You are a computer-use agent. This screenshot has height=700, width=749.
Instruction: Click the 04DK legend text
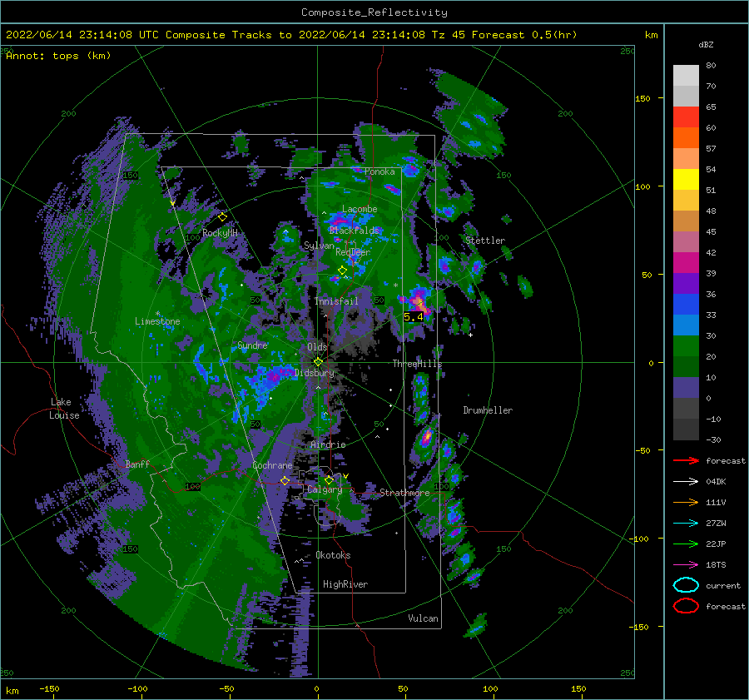(x=716, y=482)
